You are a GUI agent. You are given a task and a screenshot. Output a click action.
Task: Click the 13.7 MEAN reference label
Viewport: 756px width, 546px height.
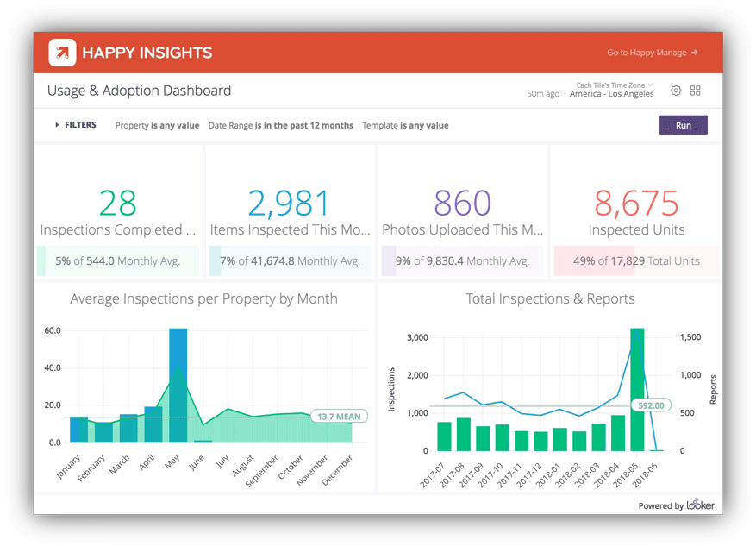[x=339, y=417]
